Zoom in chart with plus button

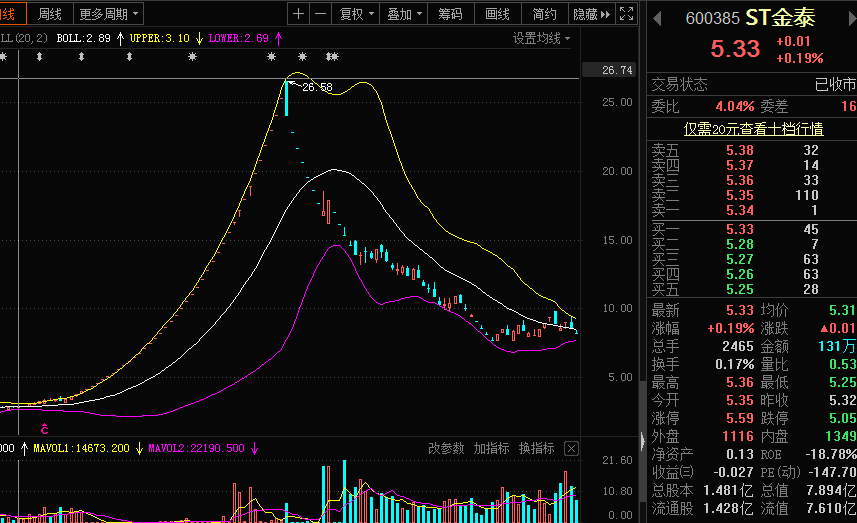pos(298,14)
